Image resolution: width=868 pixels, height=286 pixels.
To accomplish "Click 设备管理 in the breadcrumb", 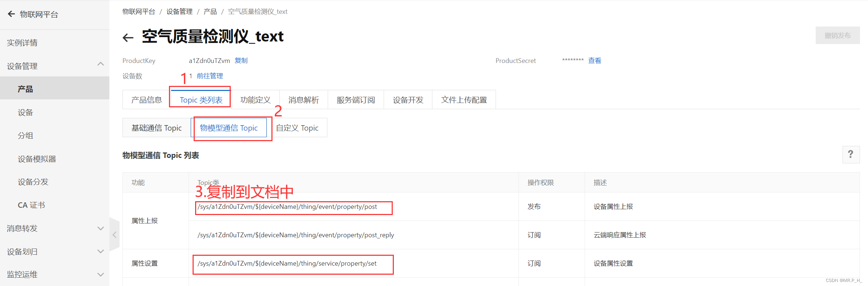I will 179,12.
